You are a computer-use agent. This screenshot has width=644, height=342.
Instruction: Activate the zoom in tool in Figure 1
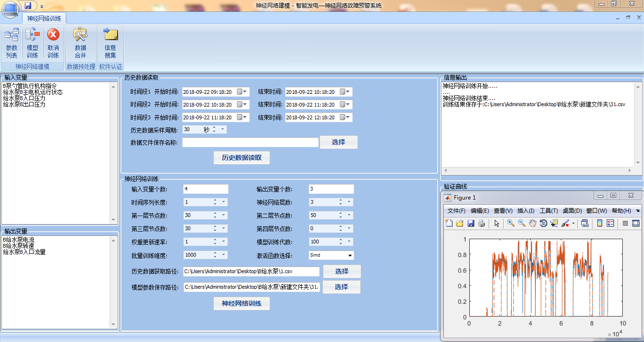click(x=511, y=223)
